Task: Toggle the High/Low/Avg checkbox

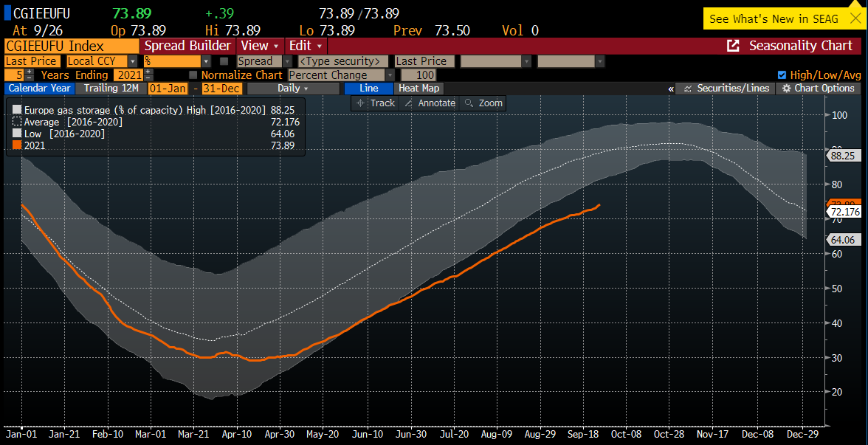Action: (782, 75)
